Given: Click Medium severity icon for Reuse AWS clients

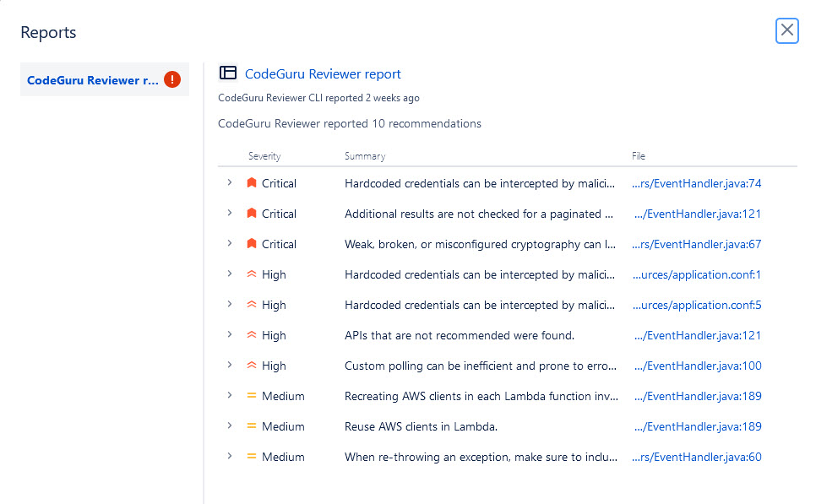Looking at the screenshot, I should 252,426.
